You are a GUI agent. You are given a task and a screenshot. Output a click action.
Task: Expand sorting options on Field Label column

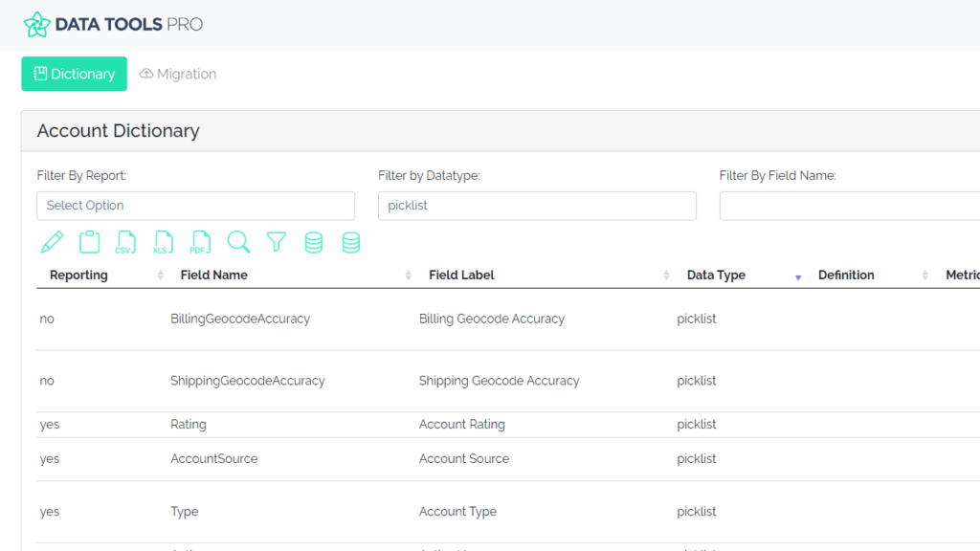[x=665, y=275]
